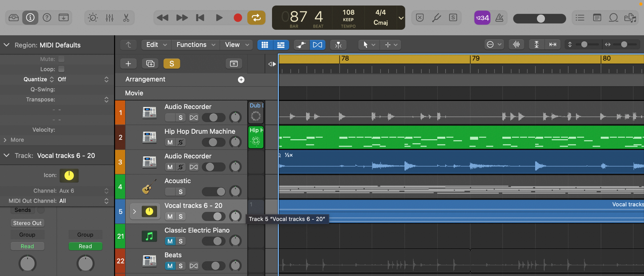Click the Horizontal Auto Zoom button
The image size is (644, 276).
click(x=553, y=45)
